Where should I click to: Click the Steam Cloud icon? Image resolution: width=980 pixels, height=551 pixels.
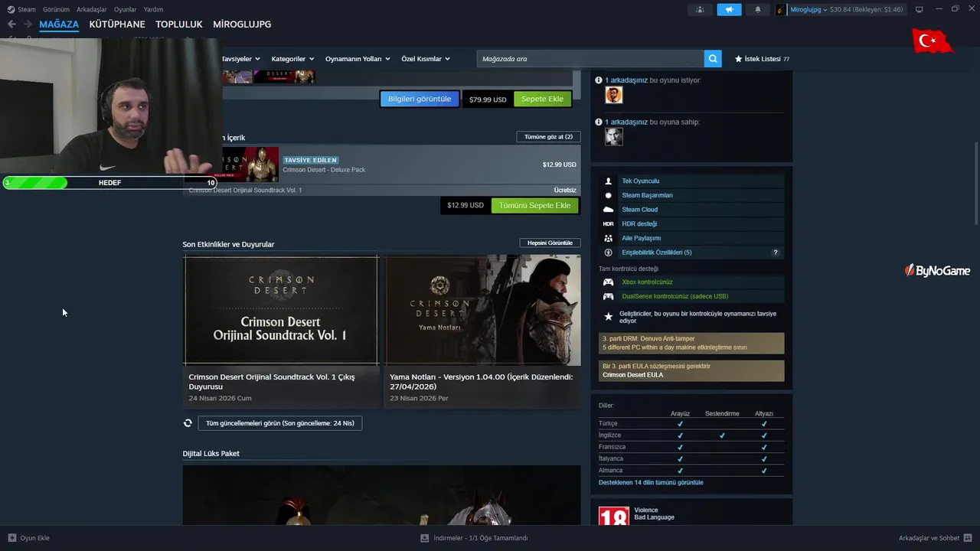point(609,210)
